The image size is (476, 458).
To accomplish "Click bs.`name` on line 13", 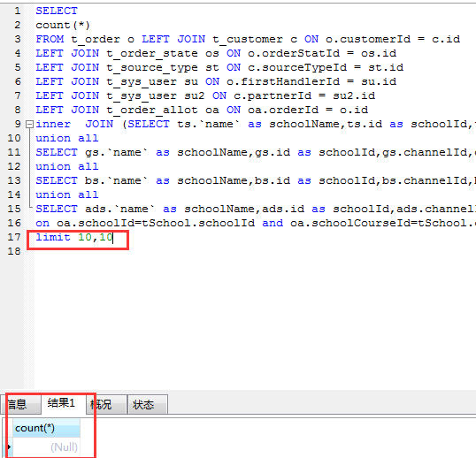I will (116, 180).
